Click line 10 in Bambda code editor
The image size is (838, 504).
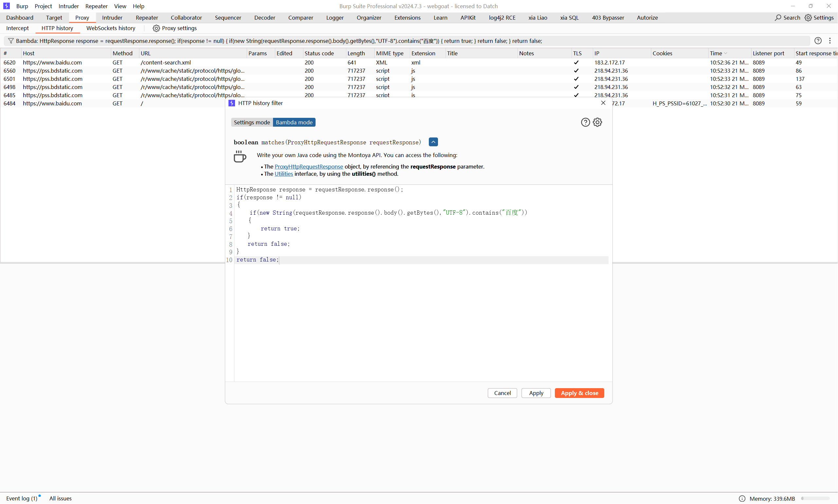tap(421, 260)
